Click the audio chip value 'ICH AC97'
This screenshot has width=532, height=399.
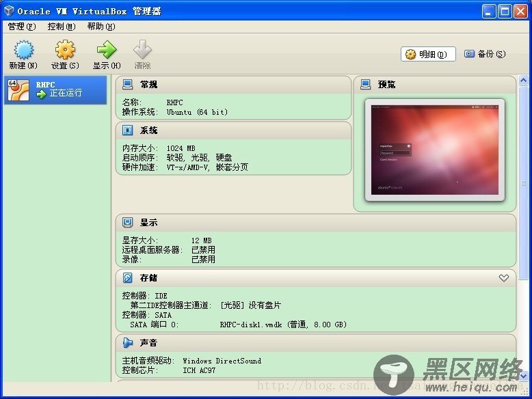pos(199,370)
